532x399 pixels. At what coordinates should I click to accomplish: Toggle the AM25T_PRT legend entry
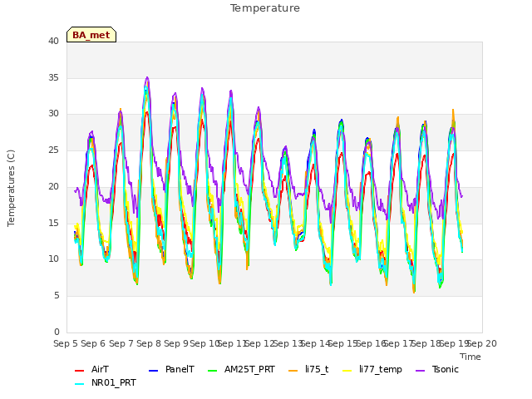(241, 369)
